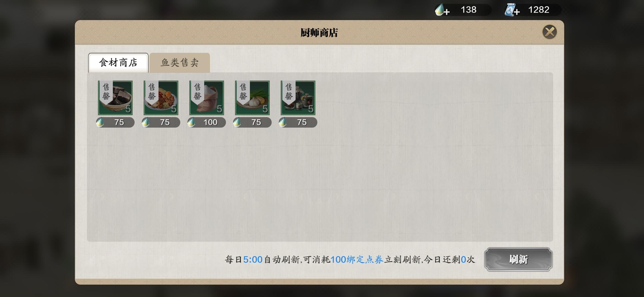Select the sold-out garlic and chives item

click(252, 98)
